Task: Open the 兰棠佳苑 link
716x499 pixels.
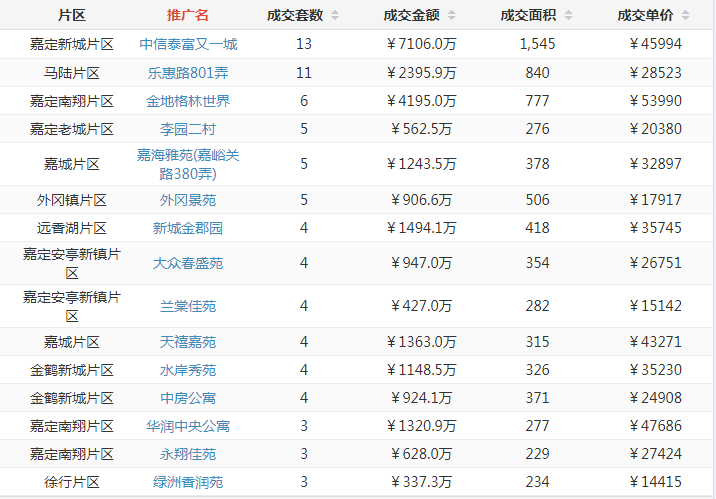Action: pos(188,306)
